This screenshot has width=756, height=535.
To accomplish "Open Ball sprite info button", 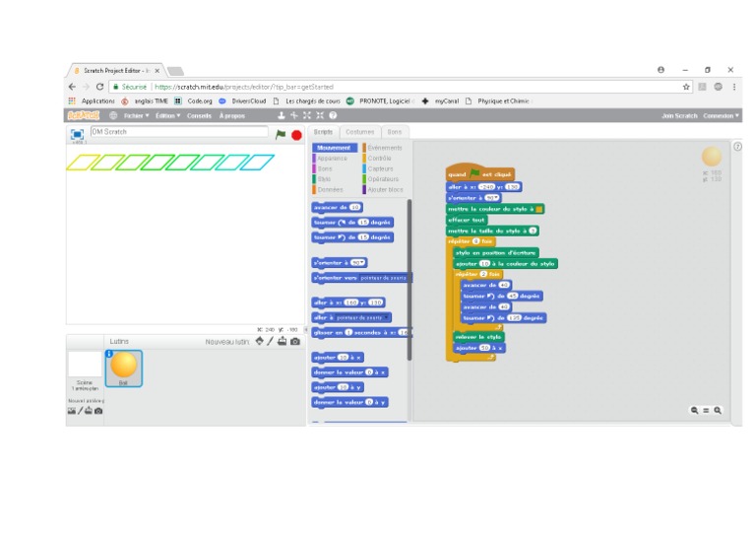I will pos(109,354).
